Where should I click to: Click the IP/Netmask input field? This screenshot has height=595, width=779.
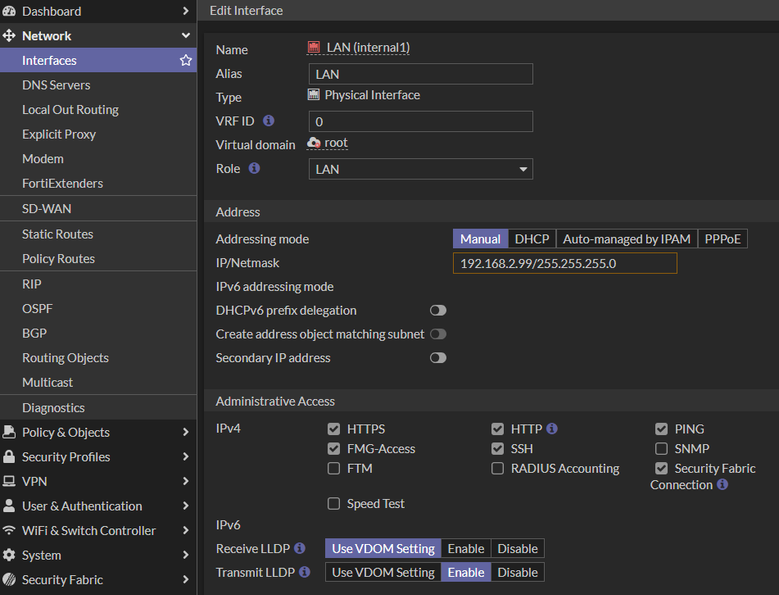tap(565, 264)
